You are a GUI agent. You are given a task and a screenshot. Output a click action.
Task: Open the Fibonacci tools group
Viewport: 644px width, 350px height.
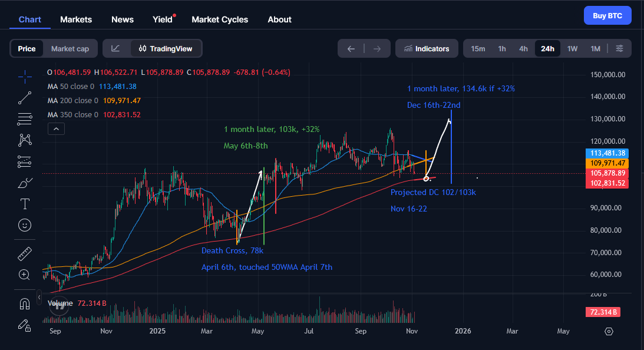coord(25,119)
